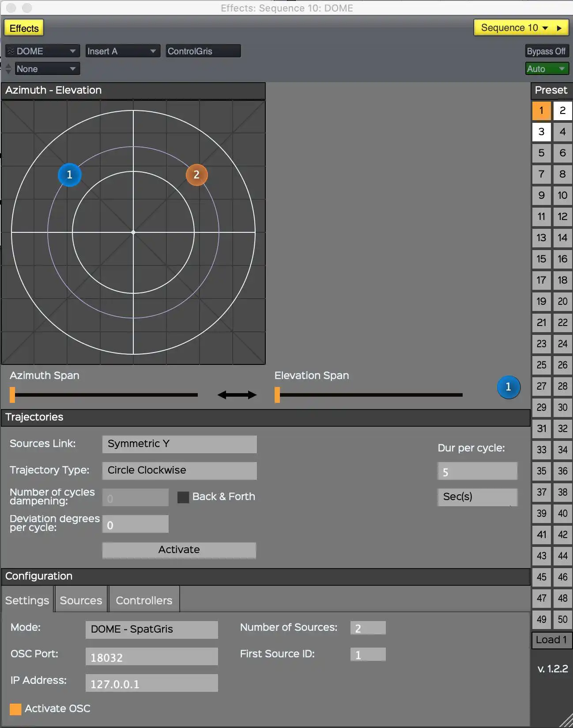Open the DOME track dropdown

(x=42, y=51)
